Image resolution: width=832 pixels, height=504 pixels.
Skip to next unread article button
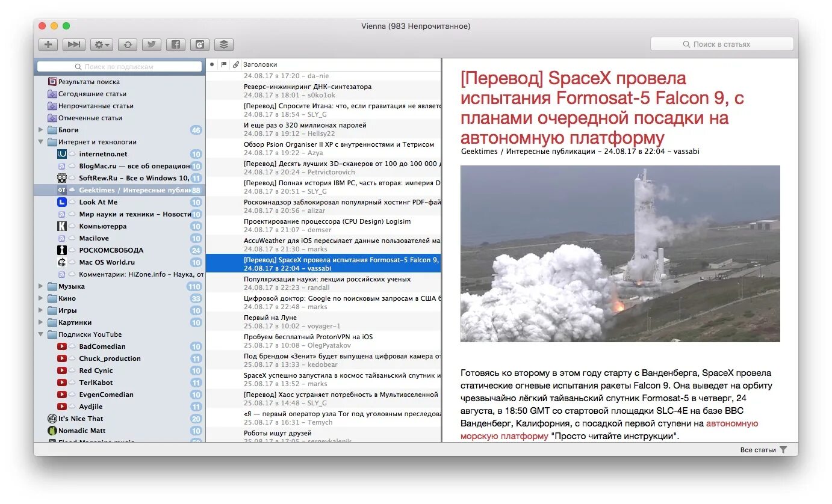pyautogui.click(x=74, y=45)
